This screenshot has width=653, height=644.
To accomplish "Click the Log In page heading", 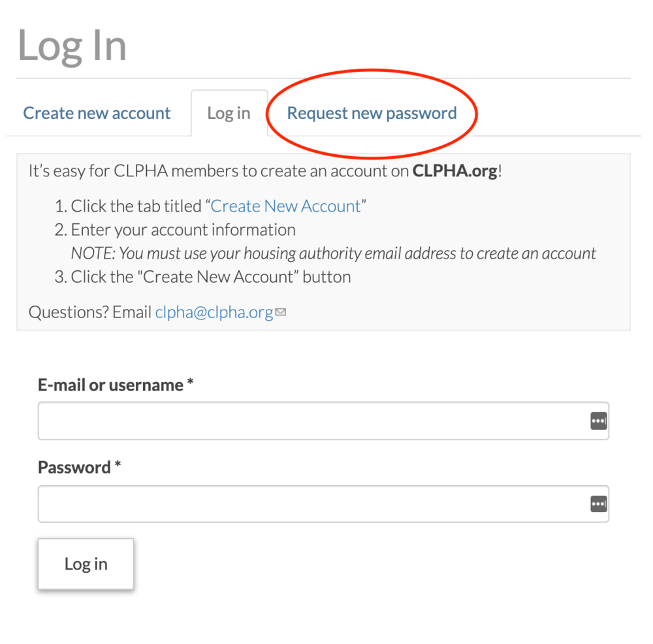I will coord(72,46).
